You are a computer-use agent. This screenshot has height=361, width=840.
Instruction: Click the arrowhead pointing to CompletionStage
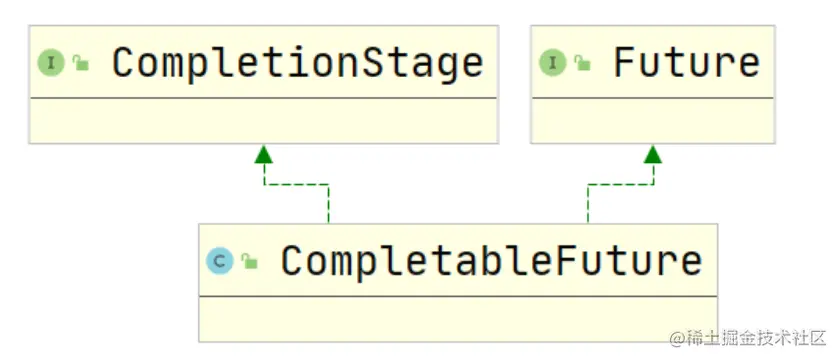coord(264,154)
